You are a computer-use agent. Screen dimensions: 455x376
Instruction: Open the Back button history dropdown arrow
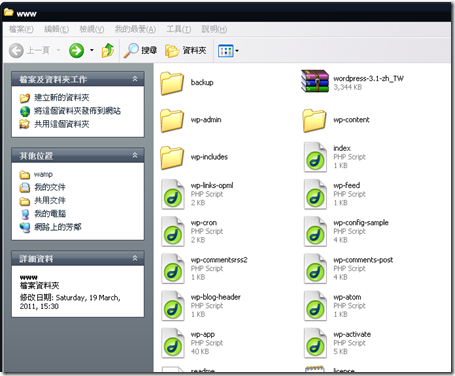tap(58, 51)
